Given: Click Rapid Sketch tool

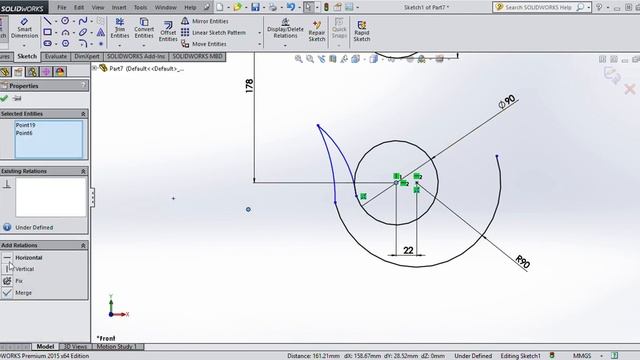Looking at the screenshot, I should [362, 31].
